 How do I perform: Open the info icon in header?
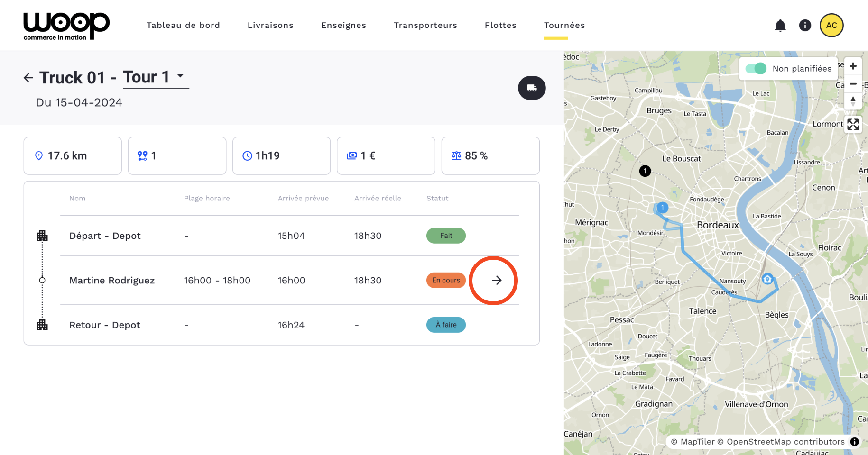coord(805,26)
